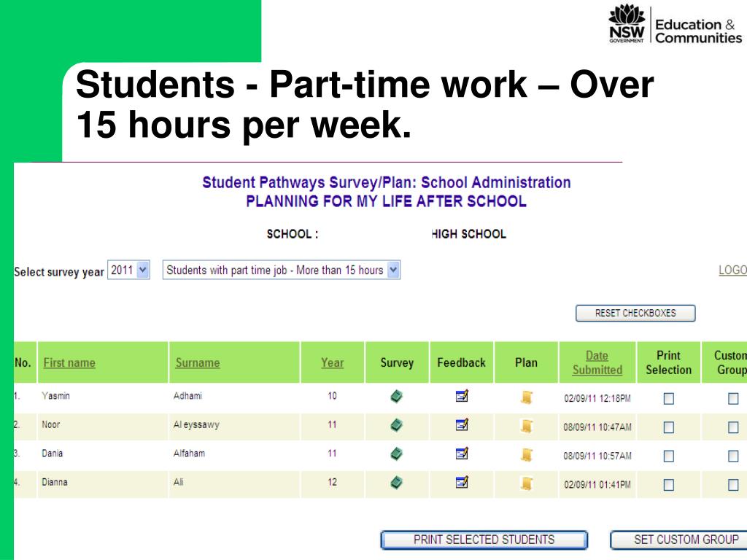Sort table by Surname
The width and height of the screenshot is (747, 560).
coord(198,363)
